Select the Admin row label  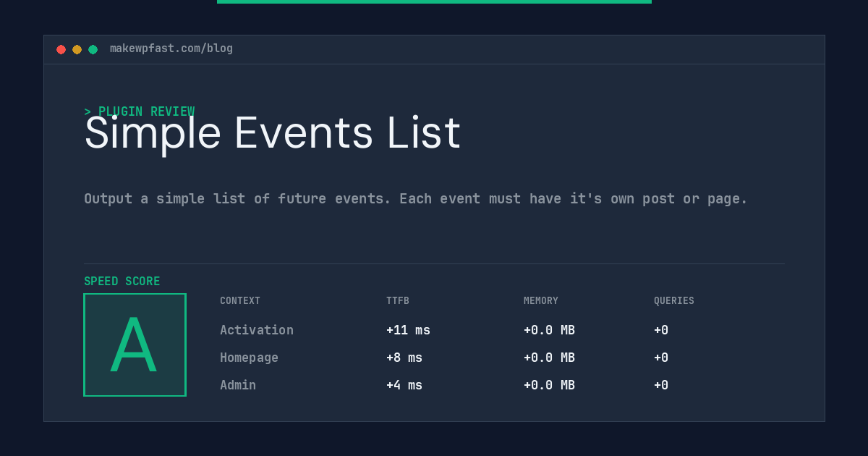point(238,385)
